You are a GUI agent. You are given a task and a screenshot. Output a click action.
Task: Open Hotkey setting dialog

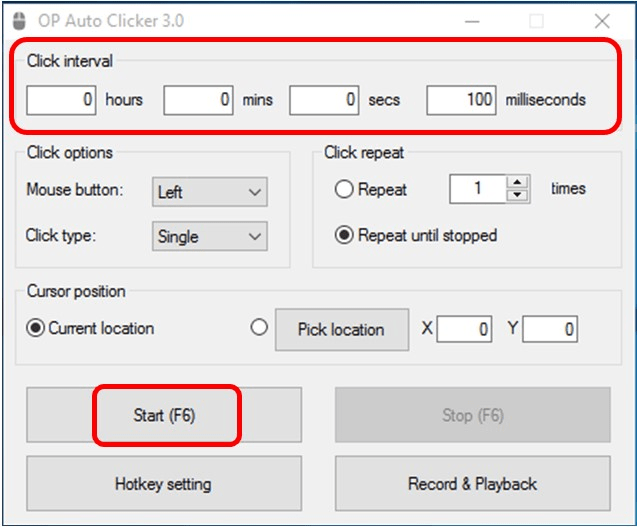(x=163, y=484)
